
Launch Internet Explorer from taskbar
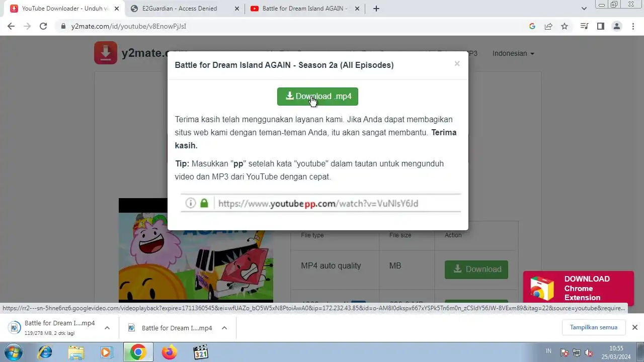tap(45, 352)
